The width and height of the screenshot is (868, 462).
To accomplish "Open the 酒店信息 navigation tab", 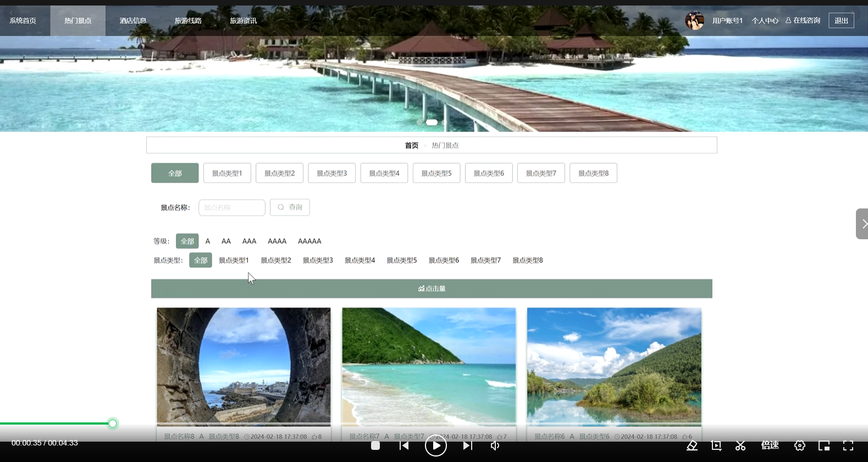I will 133,21.
